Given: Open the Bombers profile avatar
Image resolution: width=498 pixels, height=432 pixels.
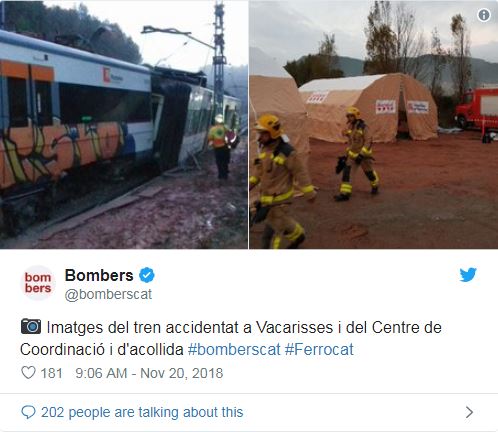Looking at the screenshot, I should tap(38, 283).
